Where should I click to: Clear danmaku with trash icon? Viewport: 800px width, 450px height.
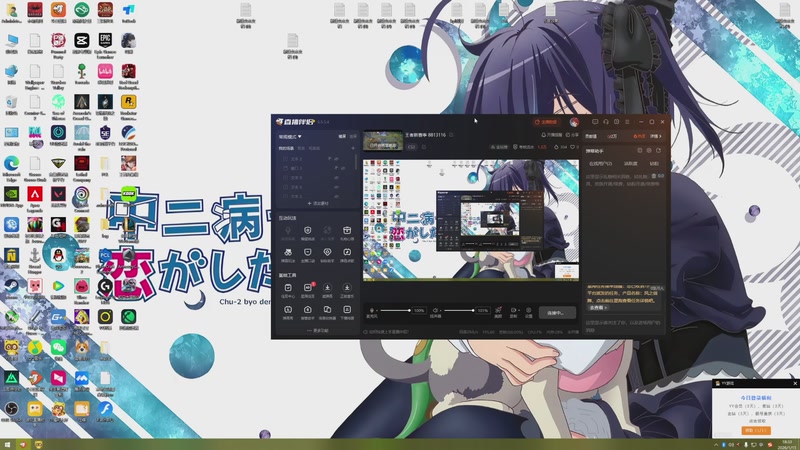coord(654,176)
